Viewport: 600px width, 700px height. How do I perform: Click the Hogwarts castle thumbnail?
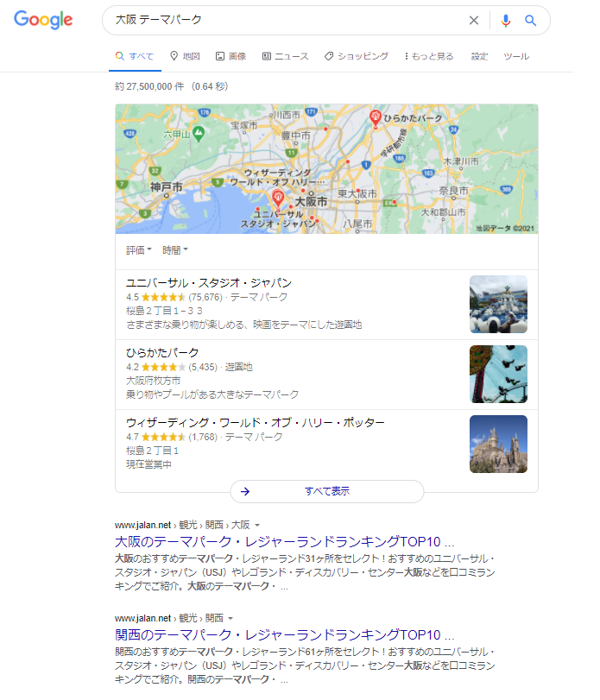coord(498,445)
